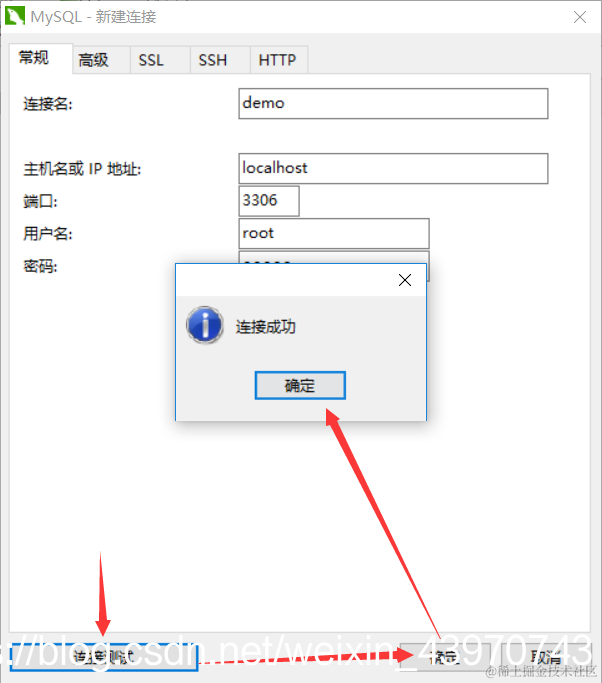This screenshot has width=602, height=683.
Task: Focus the partially hidden 密码 field
Action: tap(334, 257)
